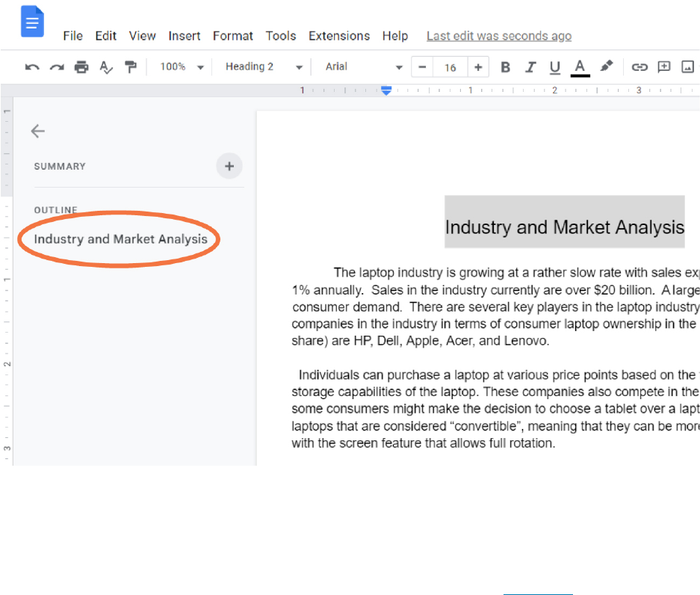Open the Format menu
The height and width of the screenshot is (595, 700).
pos(232,36)
